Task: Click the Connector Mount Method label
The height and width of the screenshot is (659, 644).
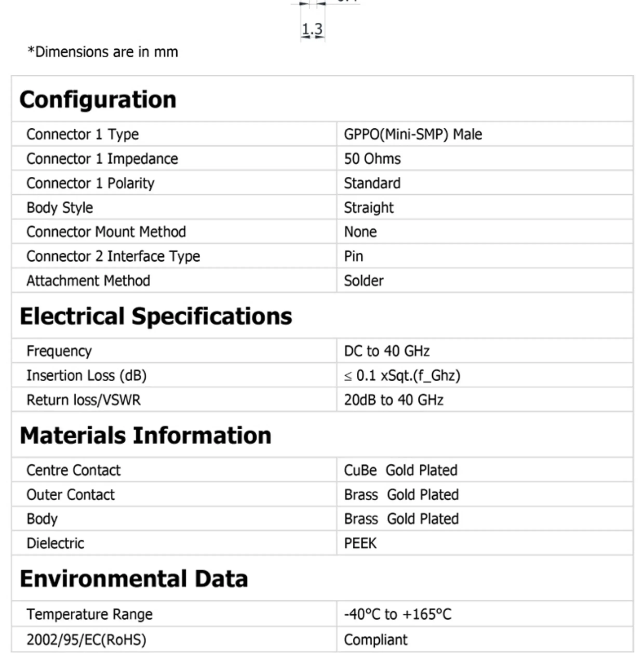Action: (x=106, y=232)
